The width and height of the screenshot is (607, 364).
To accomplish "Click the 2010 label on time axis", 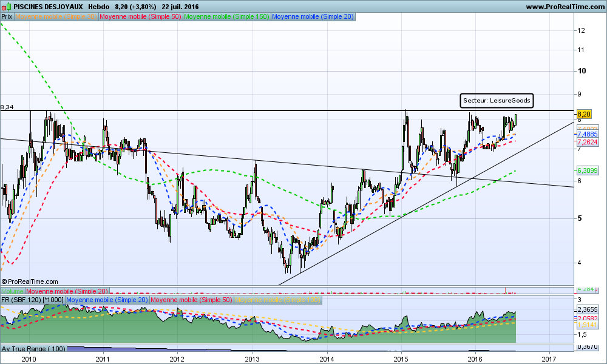I will pyautogui.click(x=29, y=359).
